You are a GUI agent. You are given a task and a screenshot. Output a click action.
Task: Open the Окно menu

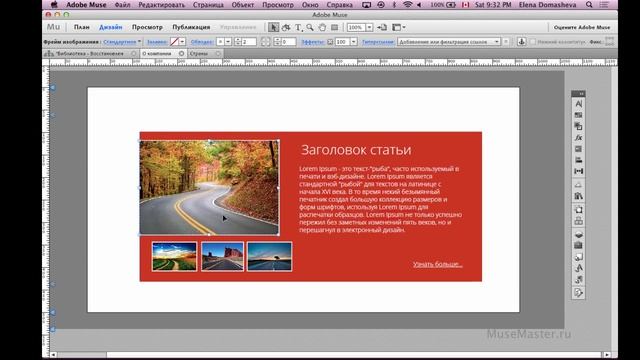point(310,5)
